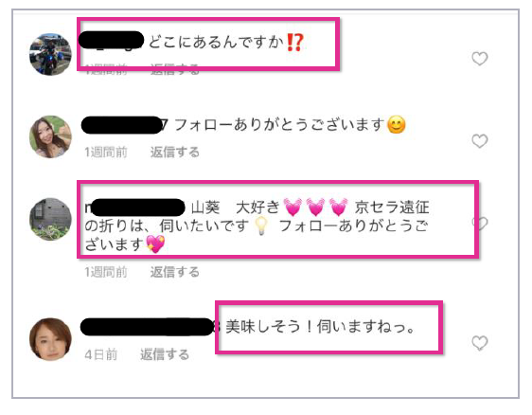Open the redacted username before "どこにあるんですか"

112,41
